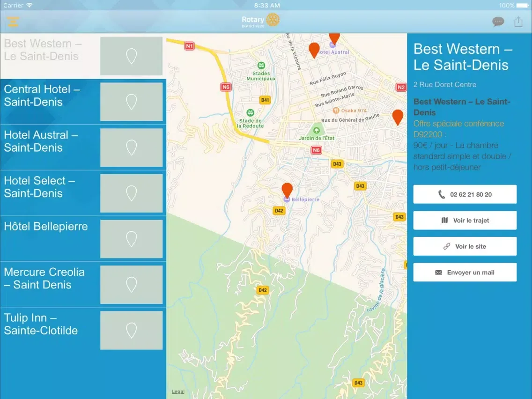The image size is (532, 399).
Task: Tap Hôtel Bellepierre location pin thumbnail
Action: [x=131, y=239]
